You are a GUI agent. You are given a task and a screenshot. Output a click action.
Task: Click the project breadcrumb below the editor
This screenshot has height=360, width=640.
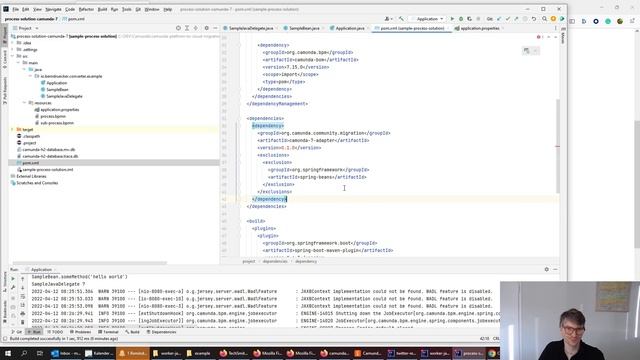point(249,261)
